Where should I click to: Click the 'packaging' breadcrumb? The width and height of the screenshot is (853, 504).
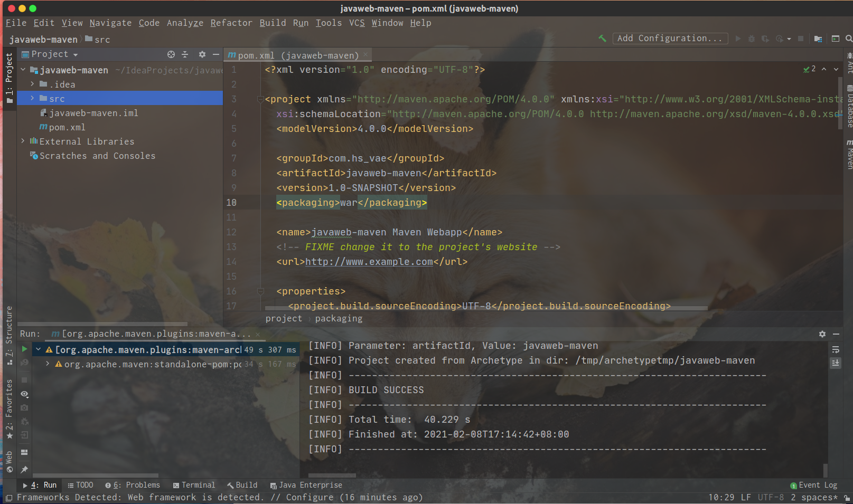coord(339,318)
